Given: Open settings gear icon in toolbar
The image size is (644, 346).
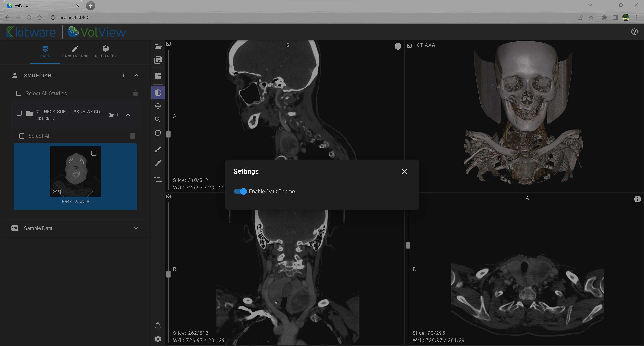Looking at the screenshot, I should tap(158, 339).
